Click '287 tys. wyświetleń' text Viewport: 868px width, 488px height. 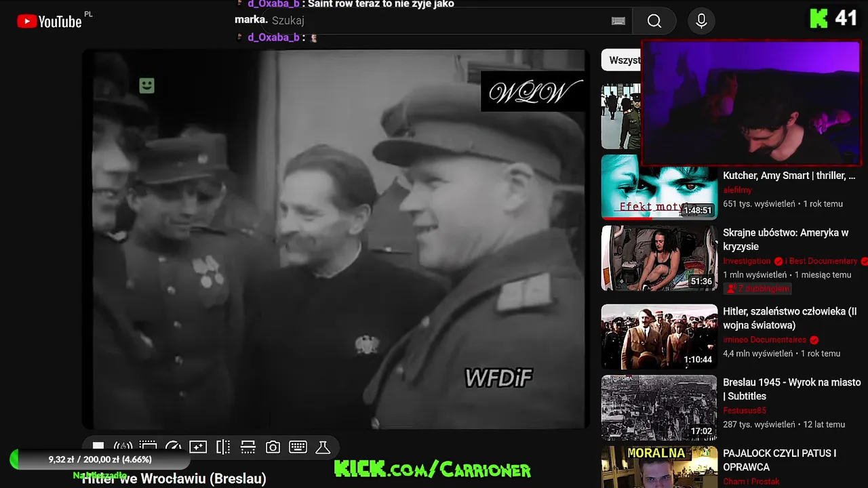758,424
